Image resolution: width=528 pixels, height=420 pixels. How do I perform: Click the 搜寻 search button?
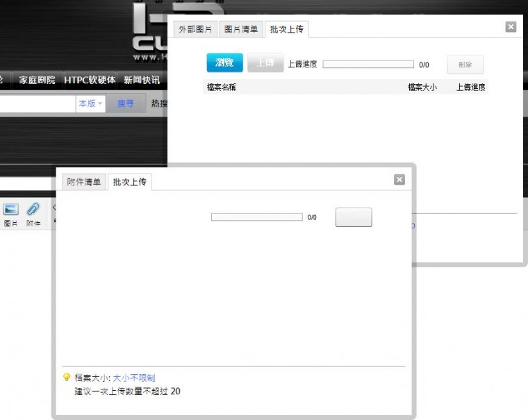coord(125,103)
